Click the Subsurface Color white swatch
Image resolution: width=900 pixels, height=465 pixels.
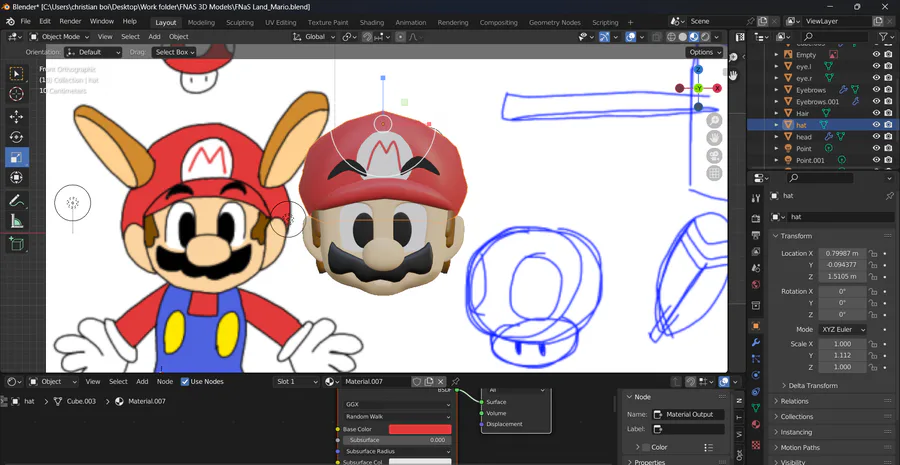(x=420, y=462)
